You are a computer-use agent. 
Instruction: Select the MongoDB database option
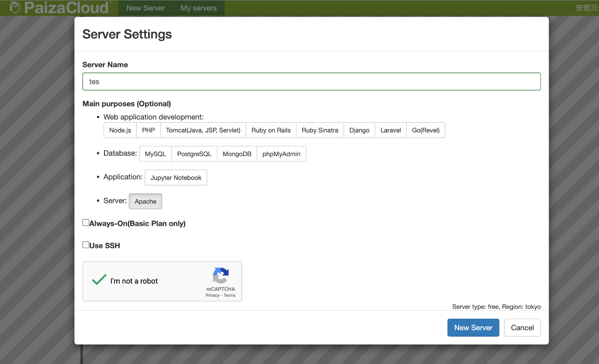pyautogui.click(x=237, y=154)
